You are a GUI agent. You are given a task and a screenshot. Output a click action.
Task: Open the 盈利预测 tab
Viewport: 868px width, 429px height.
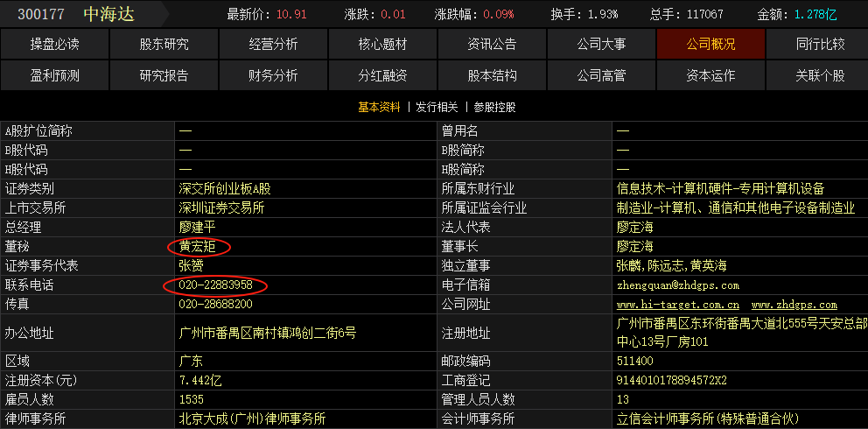pyautogui.click(x=55, y=75)
